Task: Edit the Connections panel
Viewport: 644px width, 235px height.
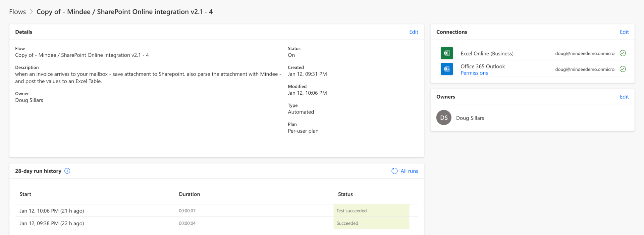Action: pyautogui.click(x=624, y=32)
